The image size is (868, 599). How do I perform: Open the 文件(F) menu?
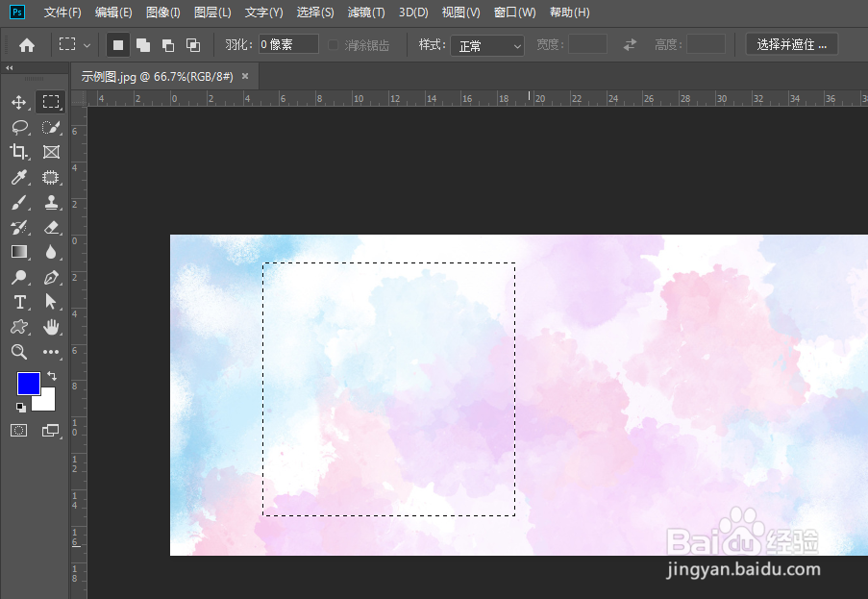62,12
